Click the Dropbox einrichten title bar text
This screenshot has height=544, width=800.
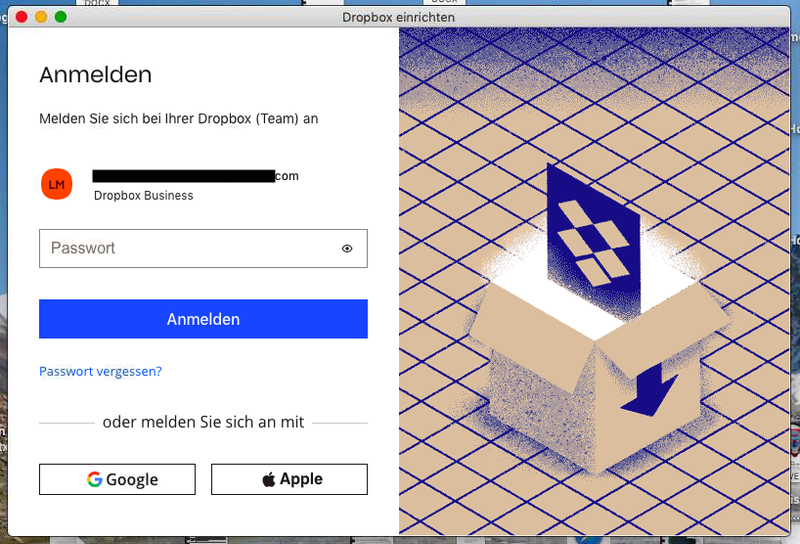pyautogui.click(x=398, y=17)
